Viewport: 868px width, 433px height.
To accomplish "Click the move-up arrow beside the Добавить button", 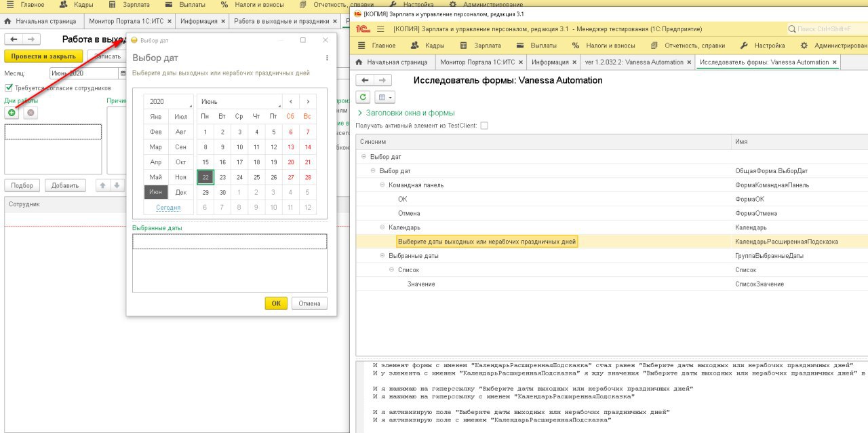I will pos(102,185).
